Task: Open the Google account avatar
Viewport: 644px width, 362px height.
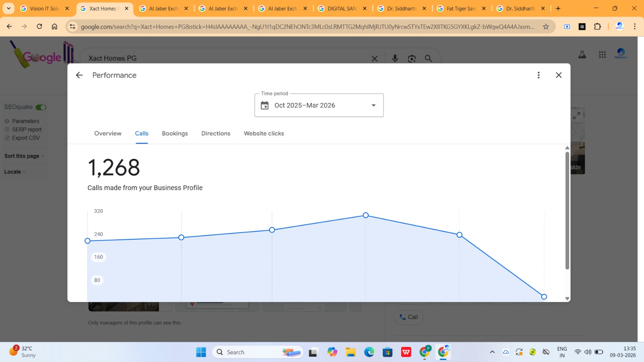Action: pyautogui.click(x=621, y=53)
